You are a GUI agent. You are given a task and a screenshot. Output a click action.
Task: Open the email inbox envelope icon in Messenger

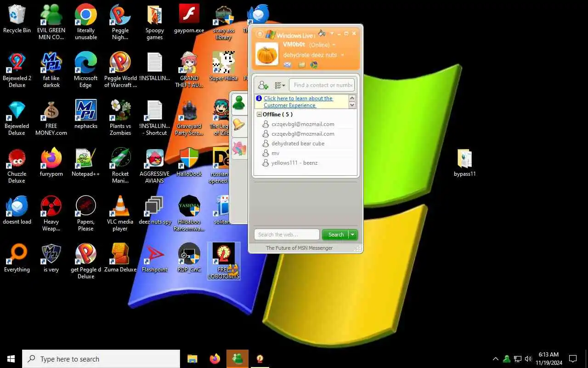coord(288,65)
